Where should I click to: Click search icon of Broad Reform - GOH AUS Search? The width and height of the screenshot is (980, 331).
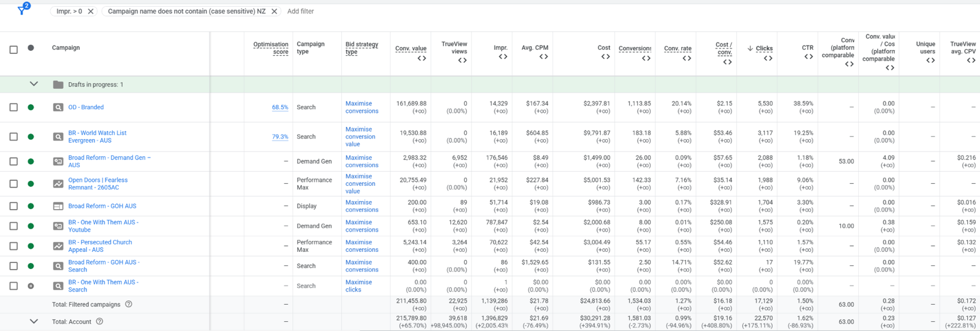click(58, 266)
